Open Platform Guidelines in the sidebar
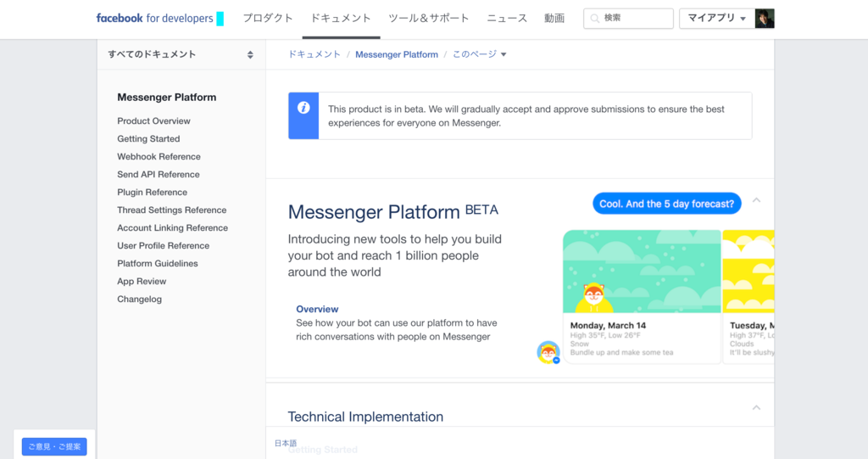 click(x=157, y=263)
